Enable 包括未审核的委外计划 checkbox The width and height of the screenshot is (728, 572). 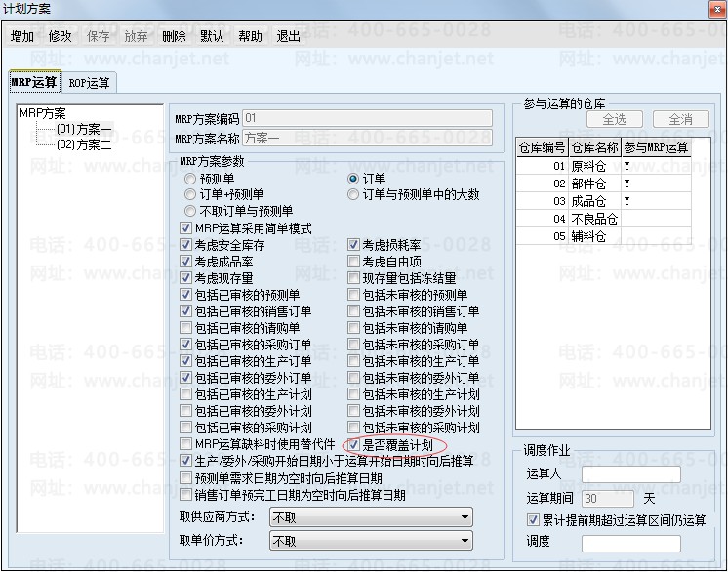353,411
